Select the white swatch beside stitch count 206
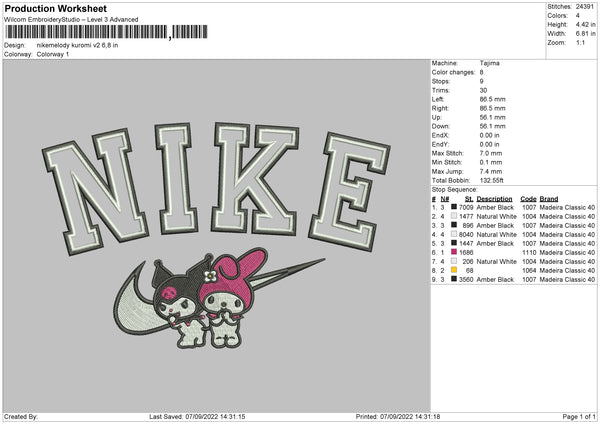 coord(454,261)
